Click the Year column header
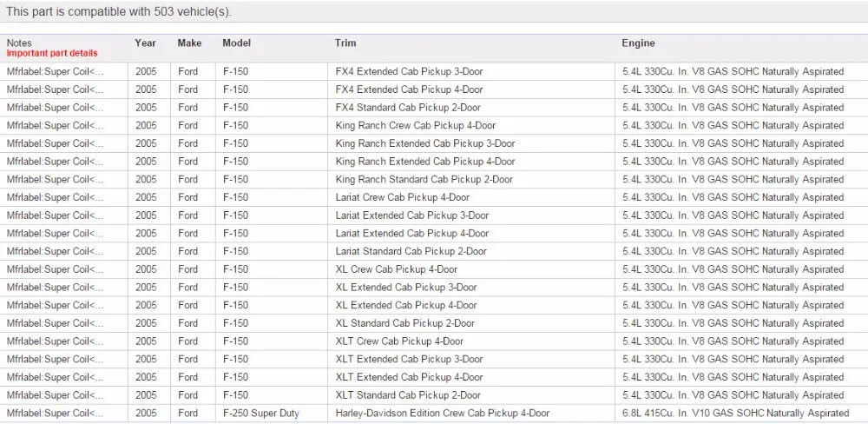Image resolution: width=868 pixels, height=424 pixels. [145, 43]
